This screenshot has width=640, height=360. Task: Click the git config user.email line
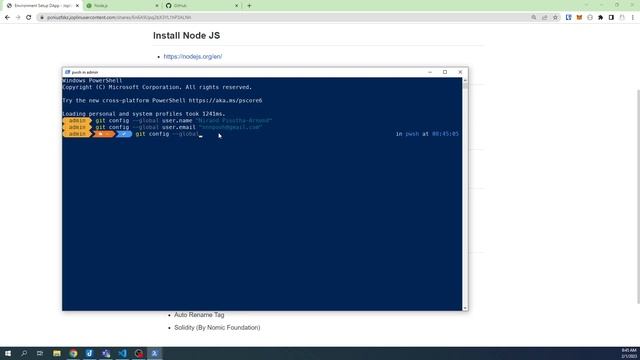pos(179,127)
